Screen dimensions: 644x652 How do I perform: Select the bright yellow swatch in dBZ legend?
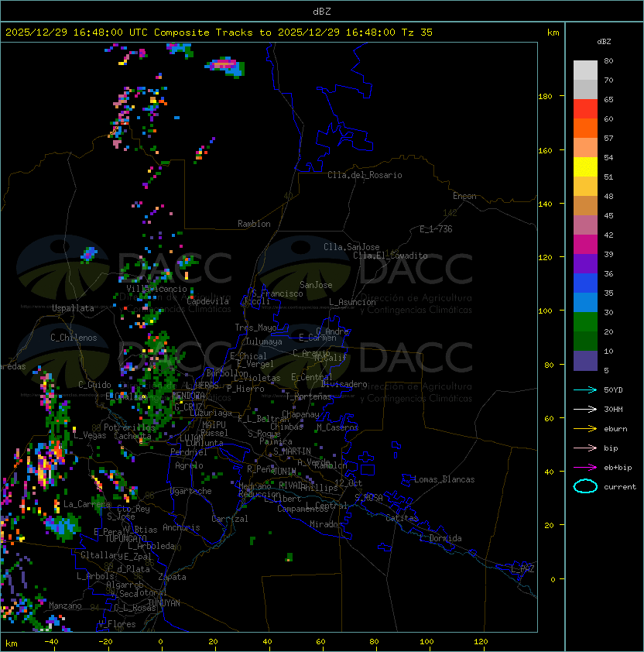point(585,166)
